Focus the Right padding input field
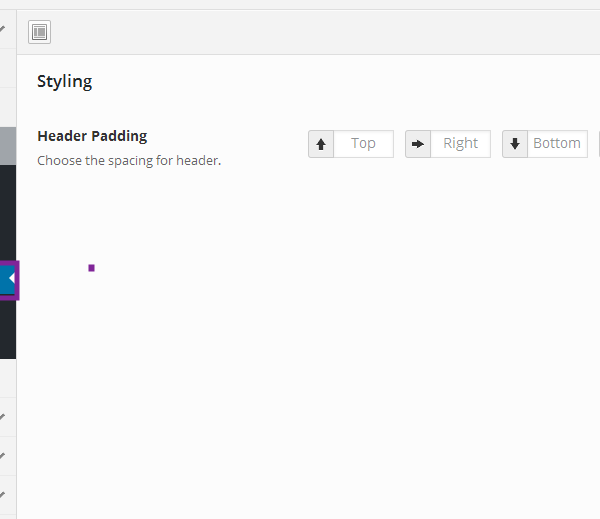600x519 pixels. 460,144
